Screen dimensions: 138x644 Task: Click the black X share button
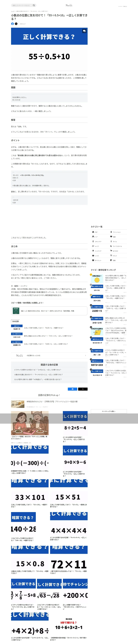[x=83, y=389]
